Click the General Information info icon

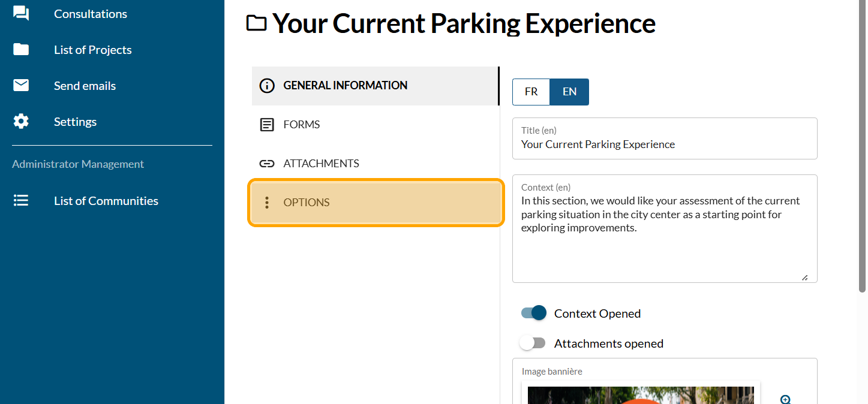pos(267,86)
